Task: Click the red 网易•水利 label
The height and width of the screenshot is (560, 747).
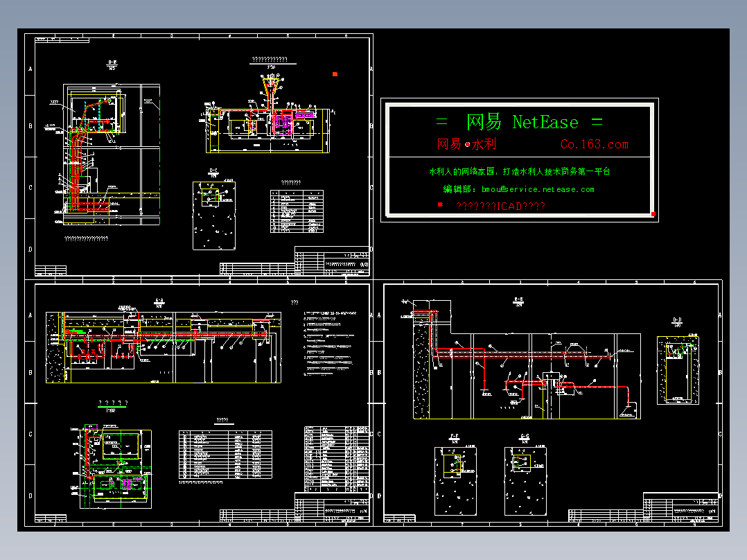Action: (x=466, y=144)
